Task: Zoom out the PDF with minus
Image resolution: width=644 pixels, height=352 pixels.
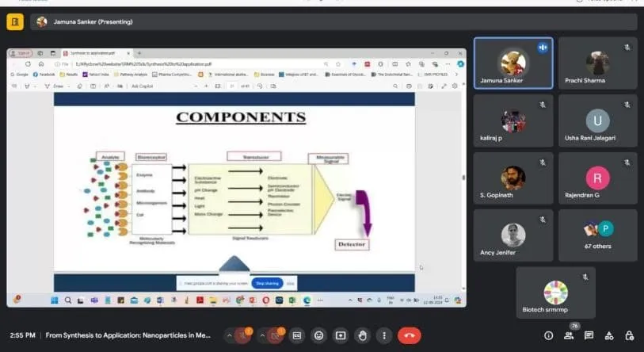Action: pyautogui.click(x=196, y=86)
